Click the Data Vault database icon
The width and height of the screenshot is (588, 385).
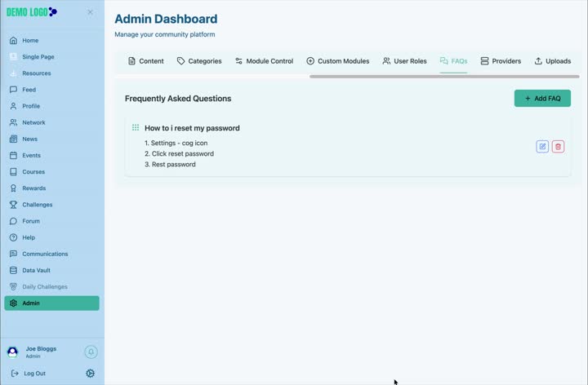coord(13,271)
